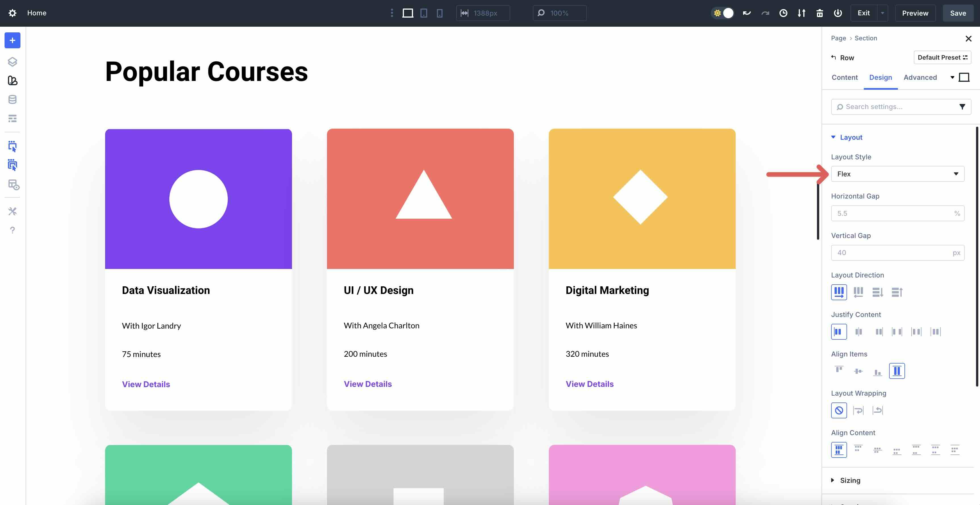Open the trash icon in the toolbar
Viewport: 980px width, 505px height.
pos(820,13)
